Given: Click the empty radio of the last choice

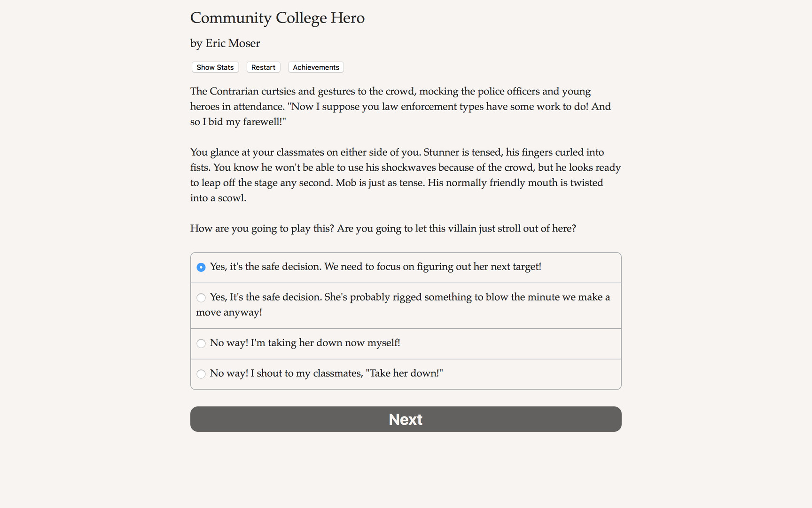Looking at the screenshot, I should pyautogui.click(x=201, y=374).
